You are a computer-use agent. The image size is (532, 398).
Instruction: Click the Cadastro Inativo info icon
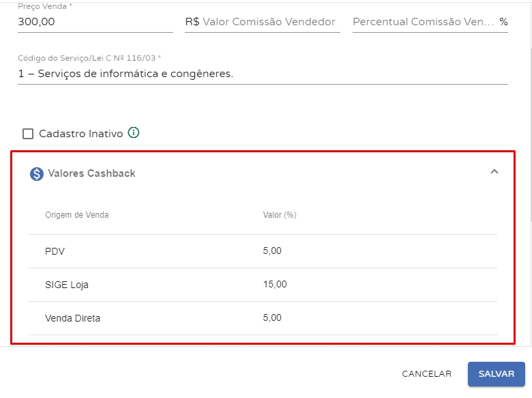pos(134,133)
